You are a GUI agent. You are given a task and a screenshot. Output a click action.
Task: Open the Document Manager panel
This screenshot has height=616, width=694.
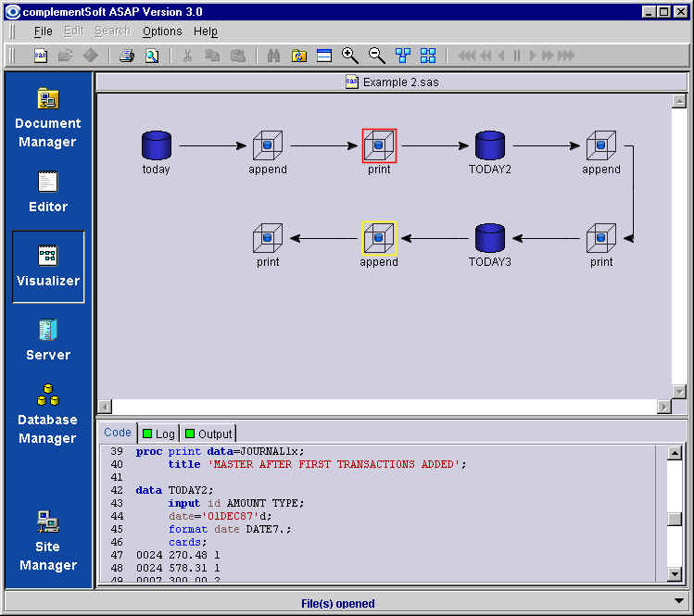click(x=48, y=118)
